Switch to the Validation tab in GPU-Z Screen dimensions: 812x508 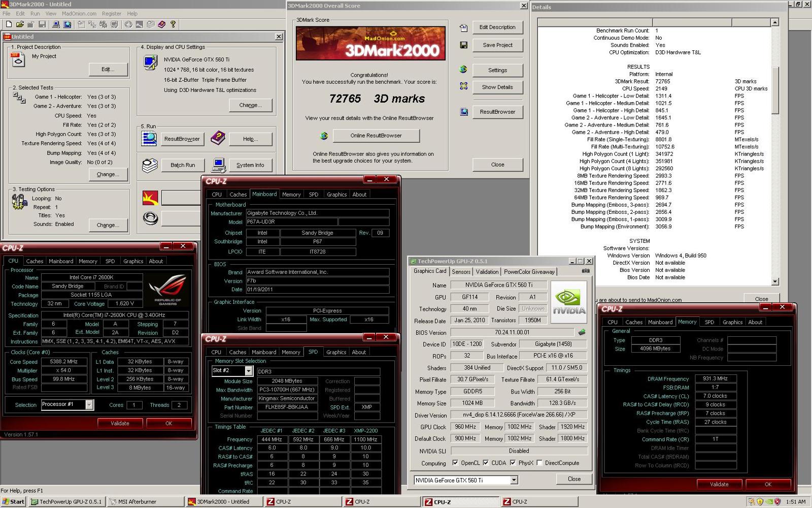coord(487,272)
